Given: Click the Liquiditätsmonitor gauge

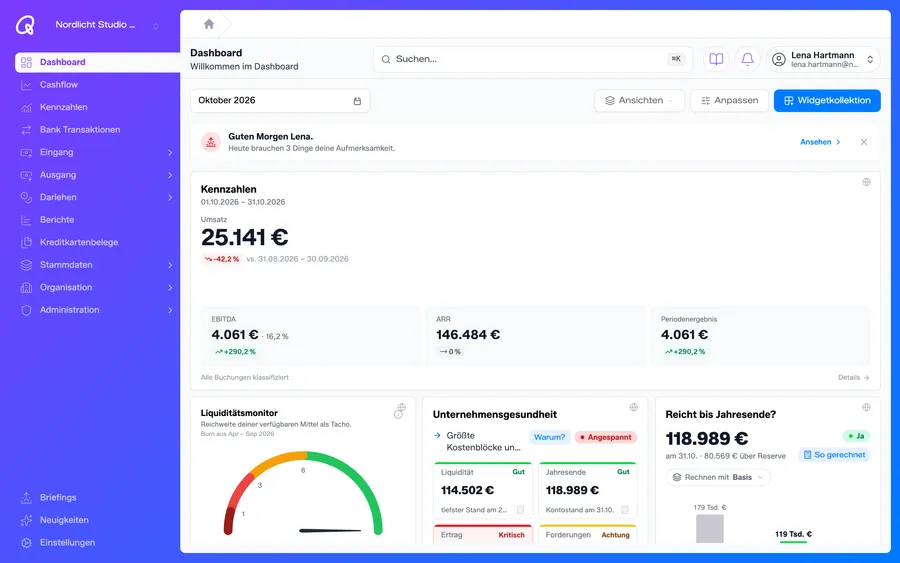Looking at the screenshot, I should (302, 494).
